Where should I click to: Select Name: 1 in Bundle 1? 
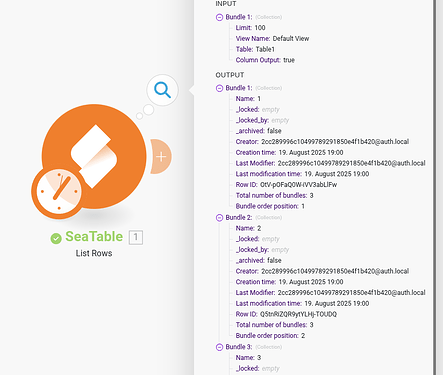(248, 99)
